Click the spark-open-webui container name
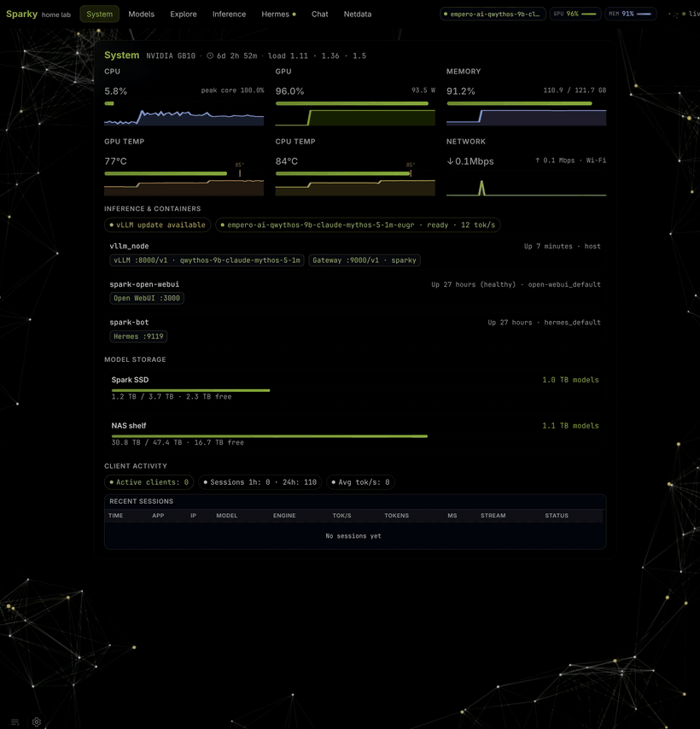This screenshot has width=700, height=729. 144,284
